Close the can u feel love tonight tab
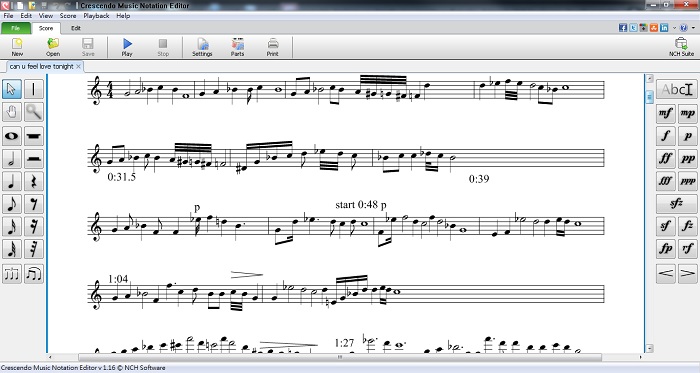This screenshot has width=700, height=373. [79, 66]
